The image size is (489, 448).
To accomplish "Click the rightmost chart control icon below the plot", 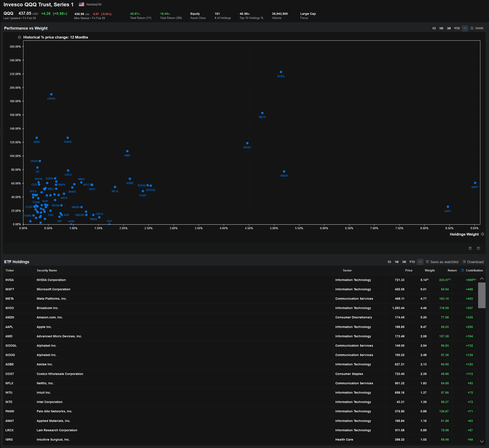I will click(x=478, y=248).
